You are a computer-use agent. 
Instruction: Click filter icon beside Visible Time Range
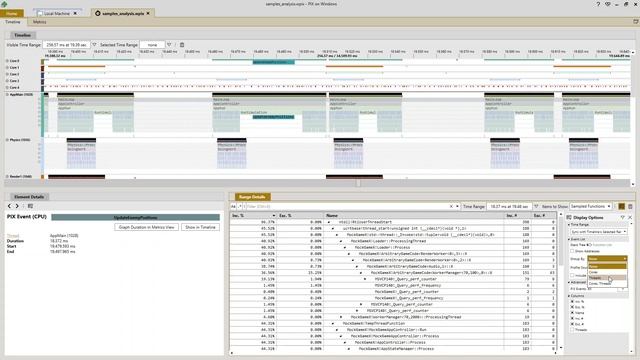pos(94,45)
